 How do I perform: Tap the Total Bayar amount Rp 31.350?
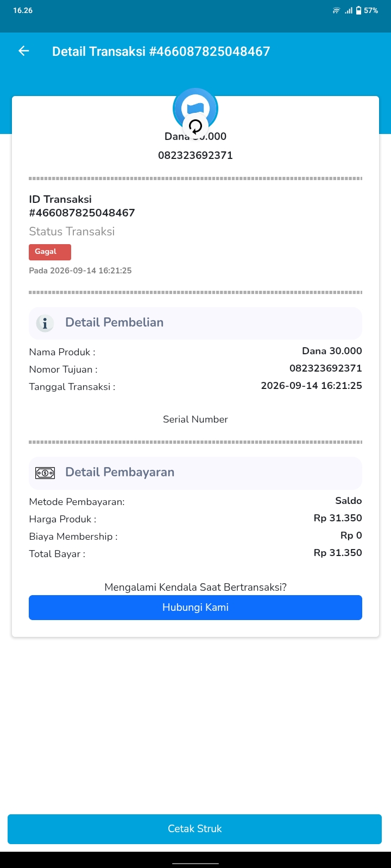(x=338, y=553)
